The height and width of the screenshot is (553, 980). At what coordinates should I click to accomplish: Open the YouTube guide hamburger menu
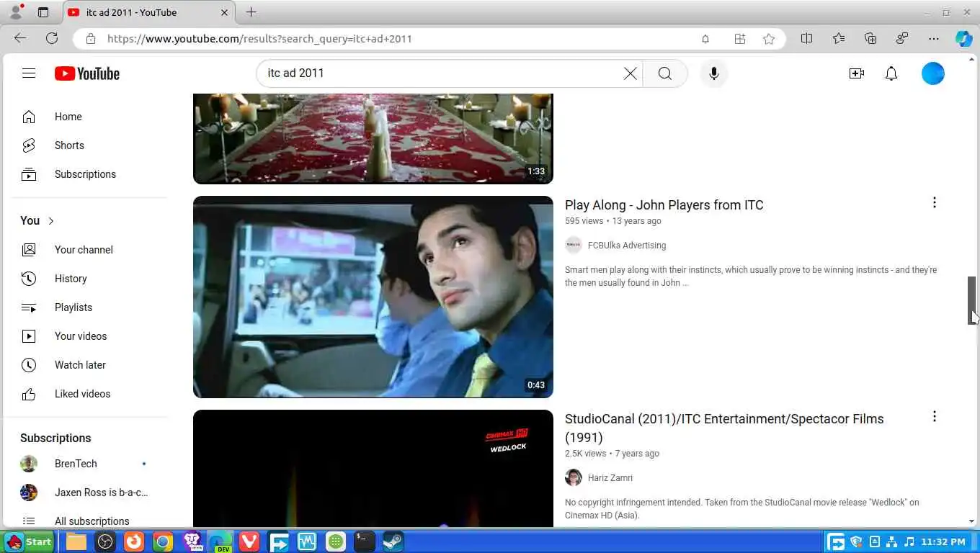click(29, 73)
